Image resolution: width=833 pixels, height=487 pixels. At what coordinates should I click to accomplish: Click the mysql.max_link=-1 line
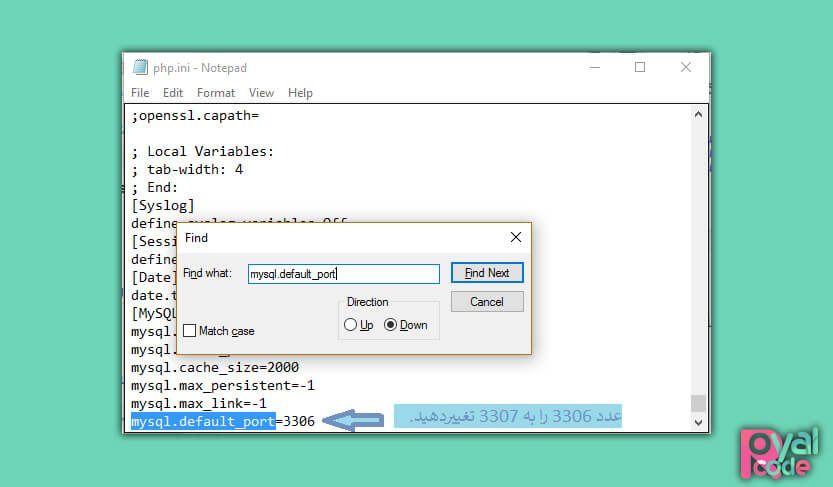click(199, 403)
